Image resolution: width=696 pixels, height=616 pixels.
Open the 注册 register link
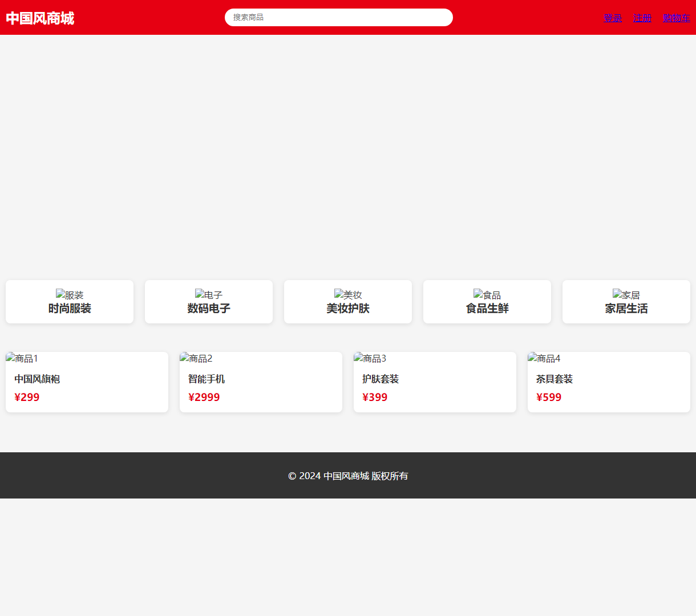[x=642, y=18]
